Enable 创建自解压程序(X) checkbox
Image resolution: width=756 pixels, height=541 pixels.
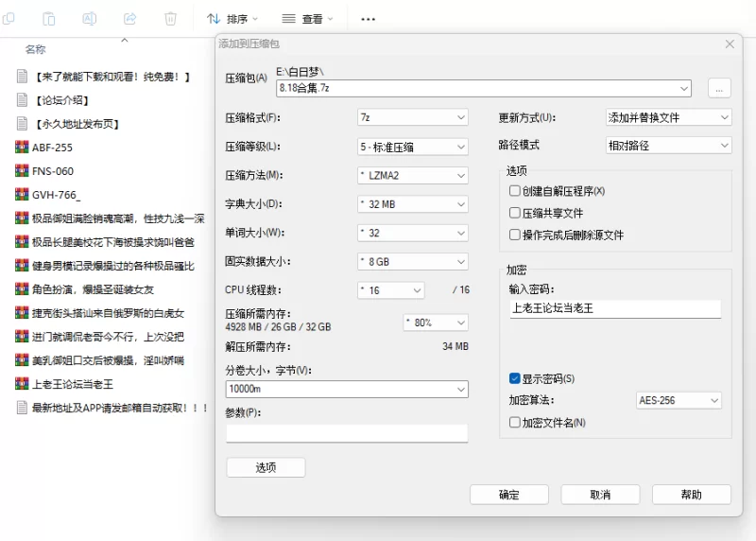514,191
